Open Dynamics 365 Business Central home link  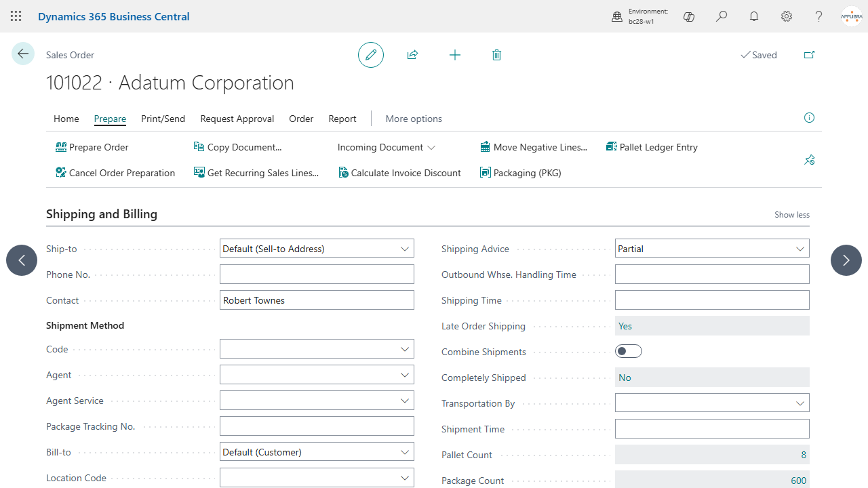114,16
